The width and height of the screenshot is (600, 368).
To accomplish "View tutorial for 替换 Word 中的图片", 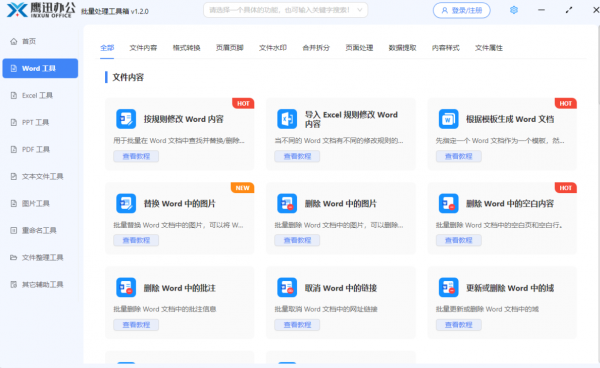I will pos(136,240).
